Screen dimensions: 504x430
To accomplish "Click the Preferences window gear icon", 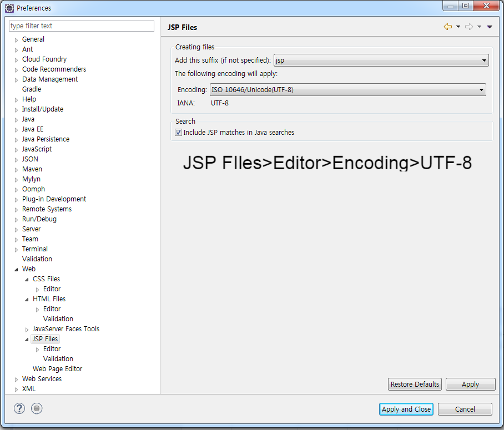I will tap(9, 8).
